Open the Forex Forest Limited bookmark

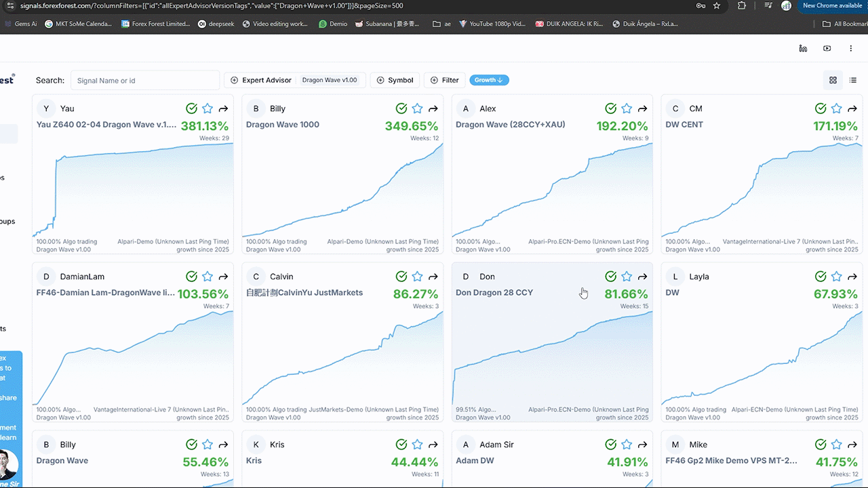tap(155, 24)
